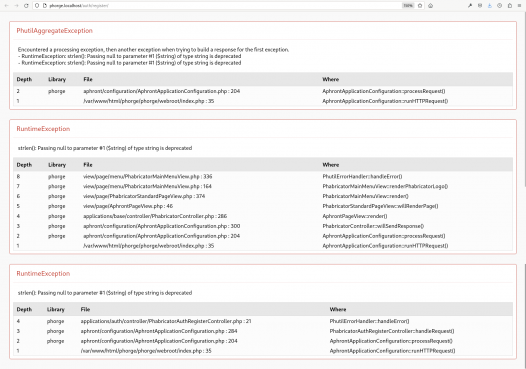Click 'PhabricatorAuthRegisterController.php : 21' cell
Image resolution: width=526 pixels, height=369 pixels.
166,321
